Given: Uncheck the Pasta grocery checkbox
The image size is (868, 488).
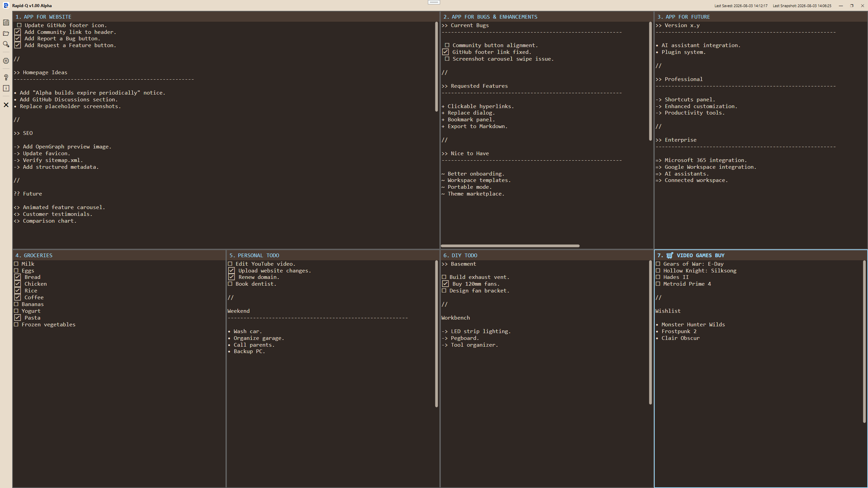Looking at the screenshot, I should (18, 318).
